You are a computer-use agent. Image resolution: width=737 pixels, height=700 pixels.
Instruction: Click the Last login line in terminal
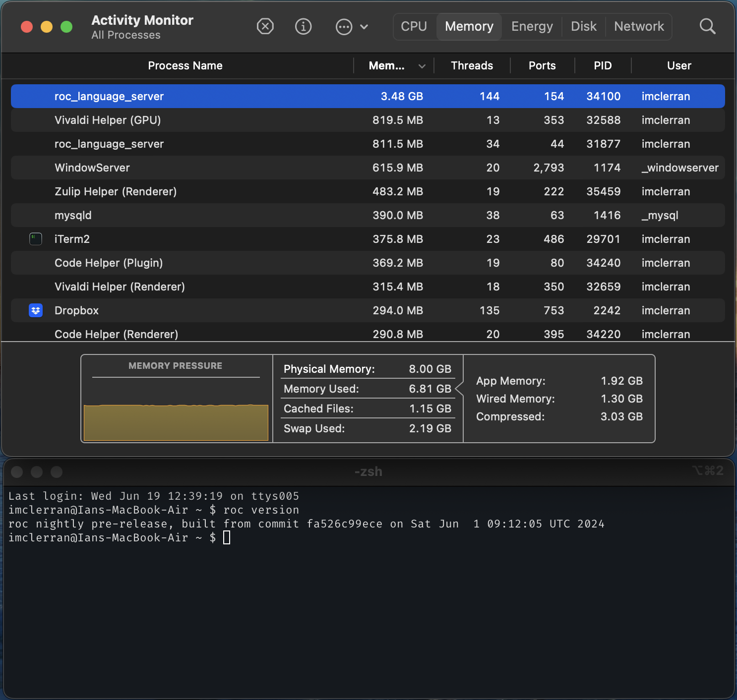tap(154, 496)
